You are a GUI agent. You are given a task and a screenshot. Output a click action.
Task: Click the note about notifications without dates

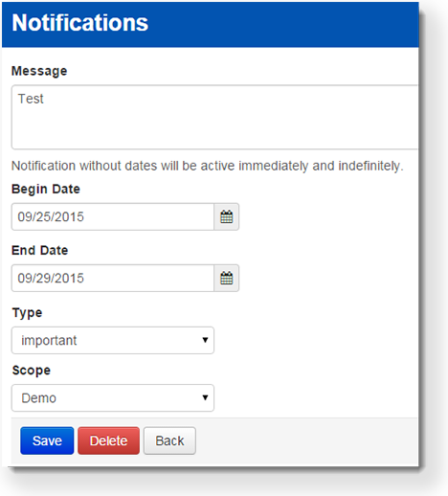click(x=208, y=166)
